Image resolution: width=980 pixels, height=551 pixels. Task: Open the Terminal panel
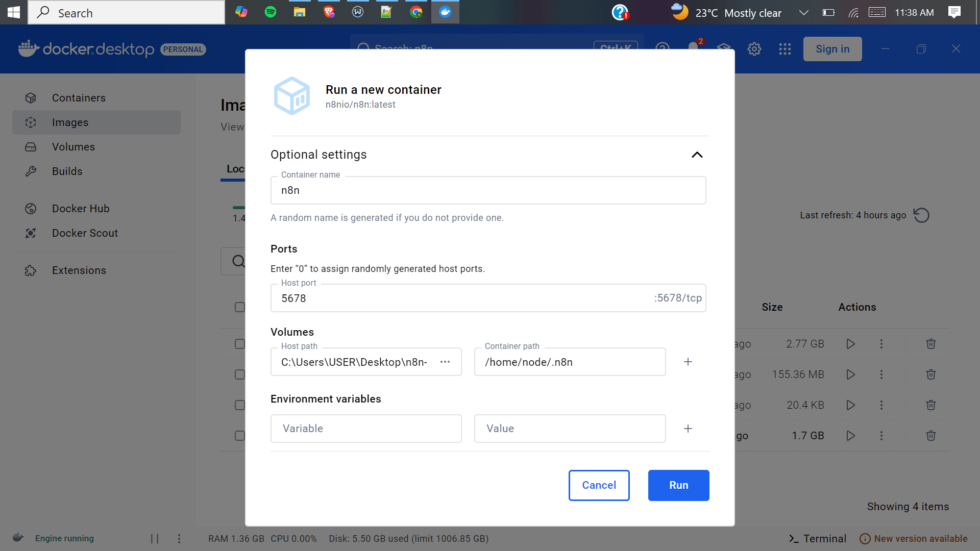tap(818, 539)
